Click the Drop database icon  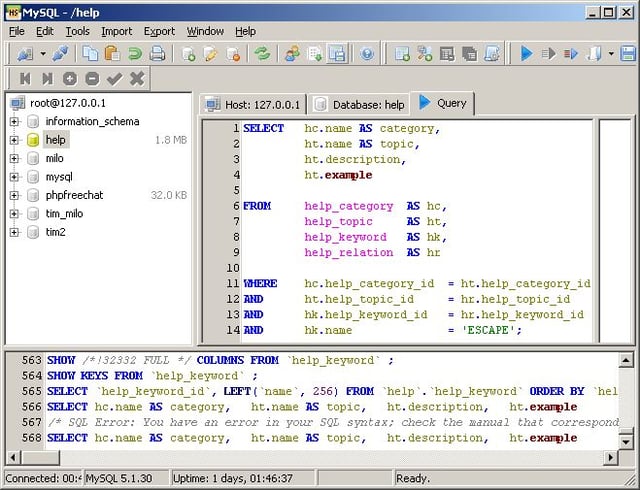(x=233, y=53)
